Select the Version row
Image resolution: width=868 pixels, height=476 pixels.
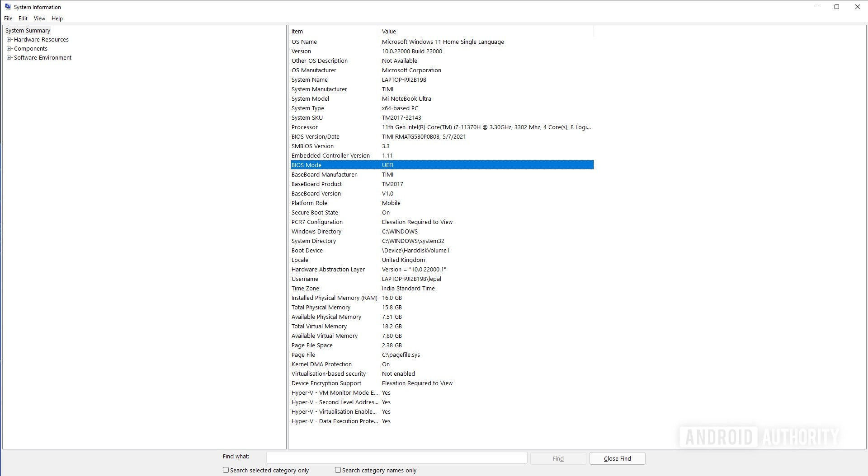(x=442, y=51)
